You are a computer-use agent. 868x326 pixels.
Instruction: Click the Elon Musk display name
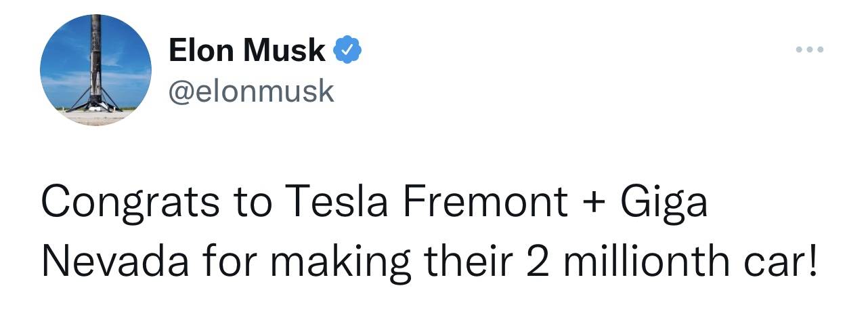247,49
